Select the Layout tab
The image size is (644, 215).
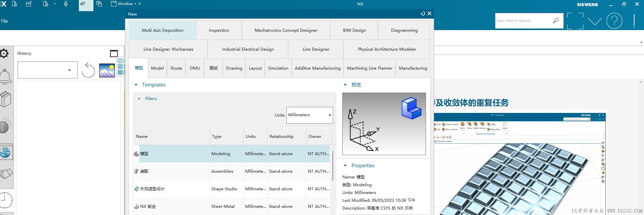coord(255,68)
